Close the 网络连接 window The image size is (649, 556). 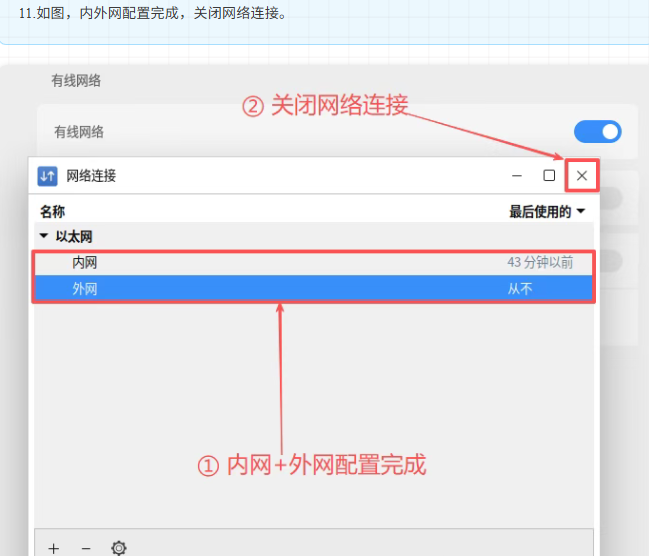(x=581, y=176)
